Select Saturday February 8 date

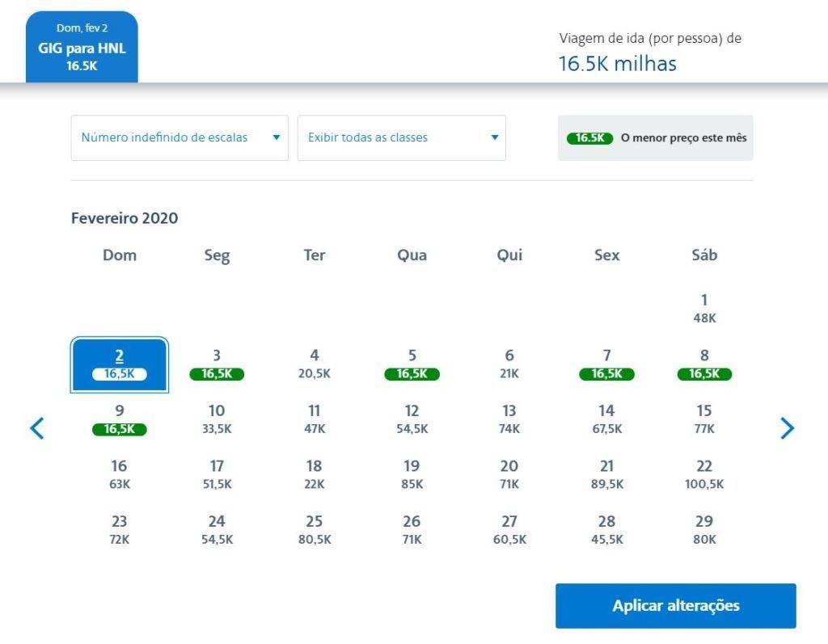pyautogui.click(x=704, y=364)
